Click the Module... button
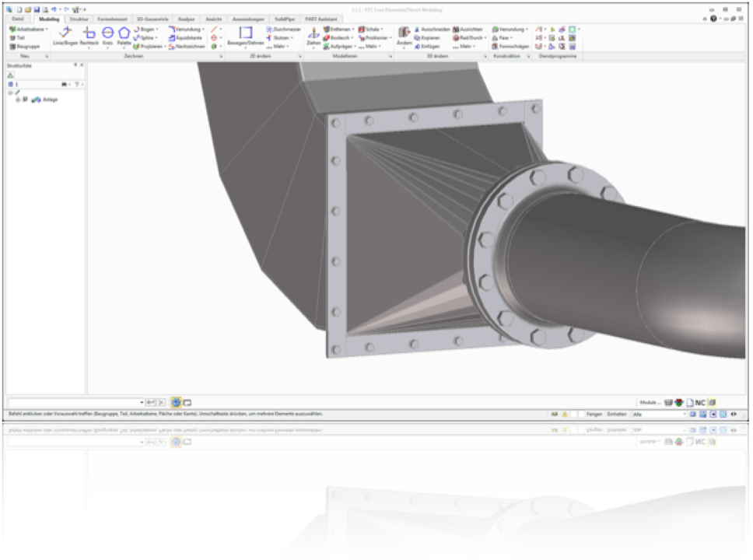The height and width of the screenshot is (560, 753). coord(650,402)
